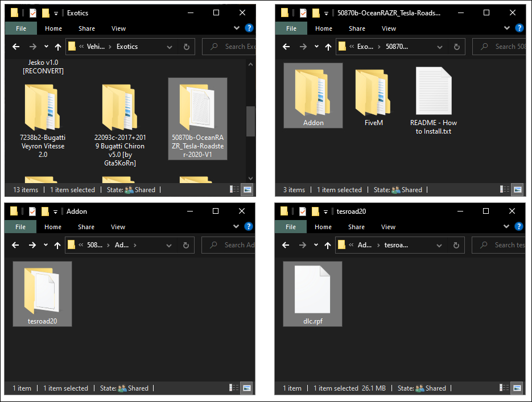The width and height of the screenshot is (532, 402).
Task: Open the FiveM folder
Action: coord(374,98)
